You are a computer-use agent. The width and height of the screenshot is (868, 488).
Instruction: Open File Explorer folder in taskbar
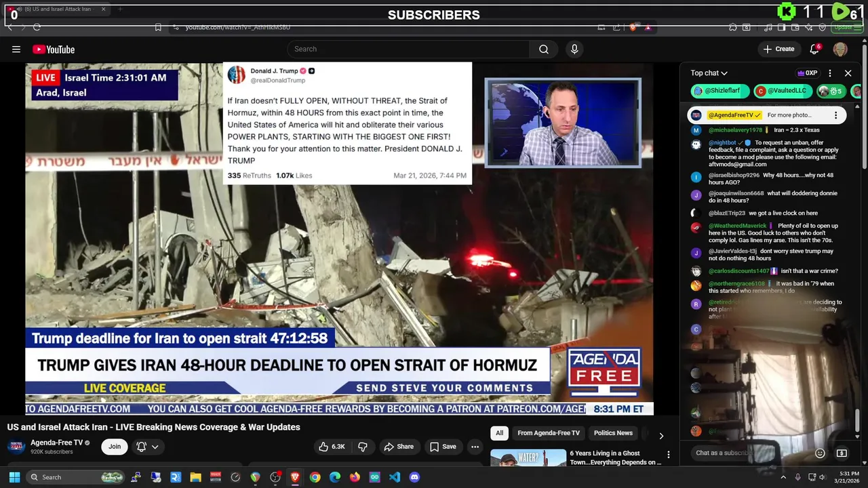pos(195,477)
